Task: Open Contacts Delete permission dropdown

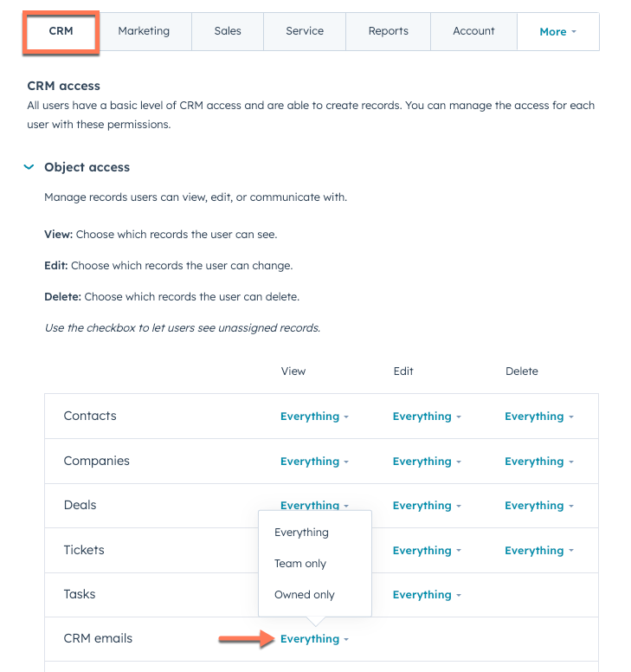Action: (x=539, y=417)
